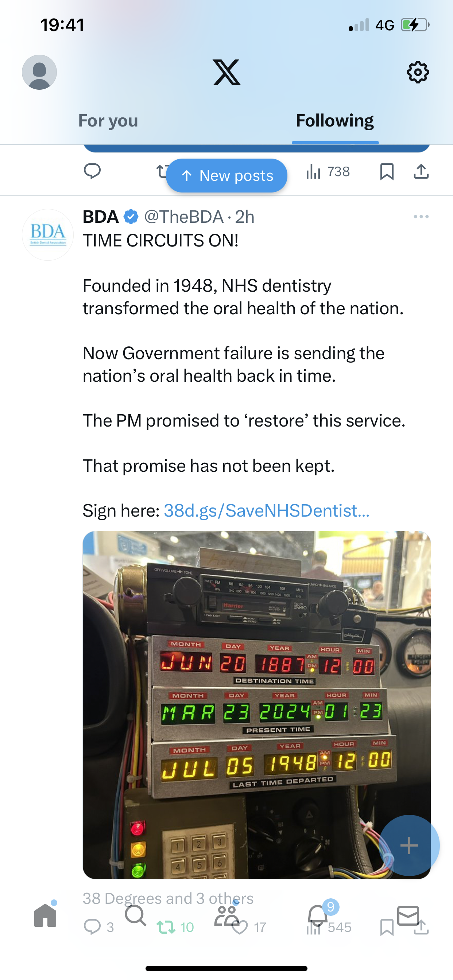This screenshot has width=453, height=980.
Task: View analytics showing 738 views
Action: [328, 172]
